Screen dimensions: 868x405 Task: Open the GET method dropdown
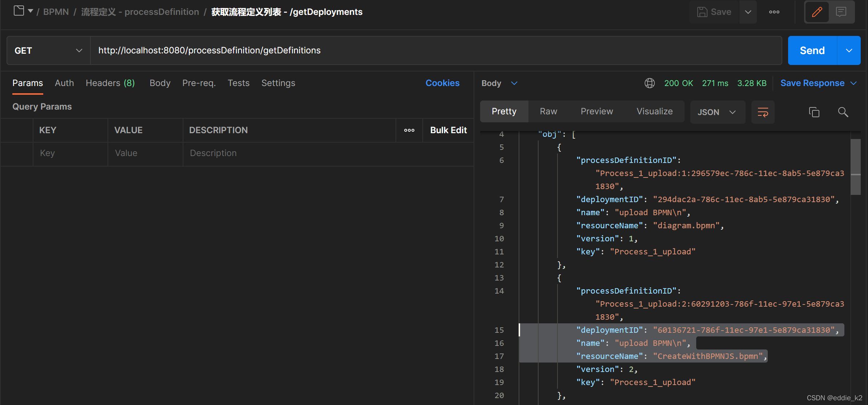coord(49,50)
